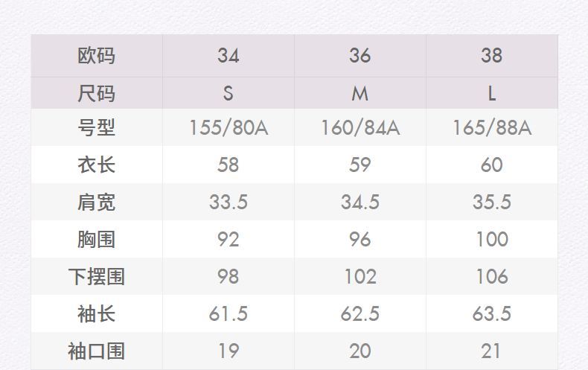Click the 袖口围 row header
588x370 pixels.
[97, 351]
